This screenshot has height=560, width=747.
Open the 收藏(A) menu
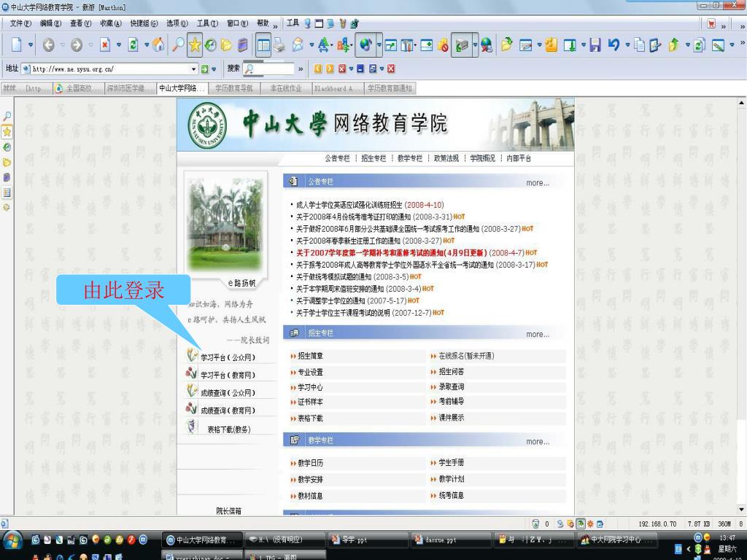coord(111,23)
